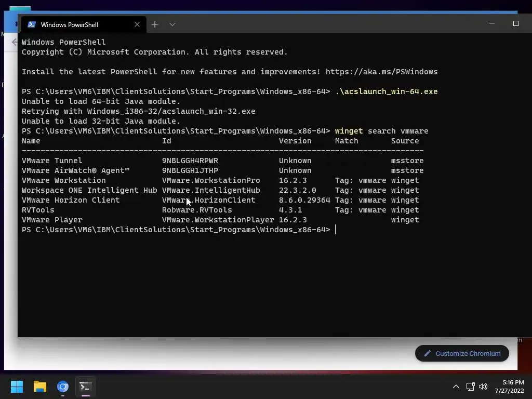This screenshot has height=399, width=532.
Task: Click the VMware Player name
Action: point(52,220)
